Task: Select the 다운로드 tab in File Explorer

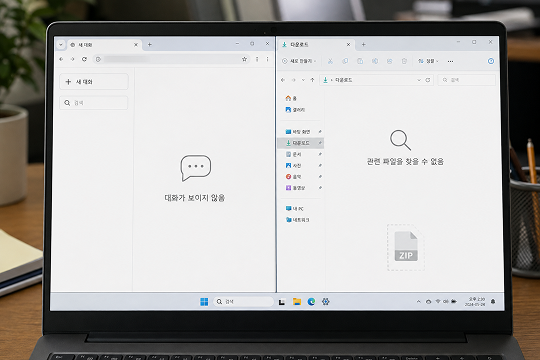Action: tap(316, 44)
